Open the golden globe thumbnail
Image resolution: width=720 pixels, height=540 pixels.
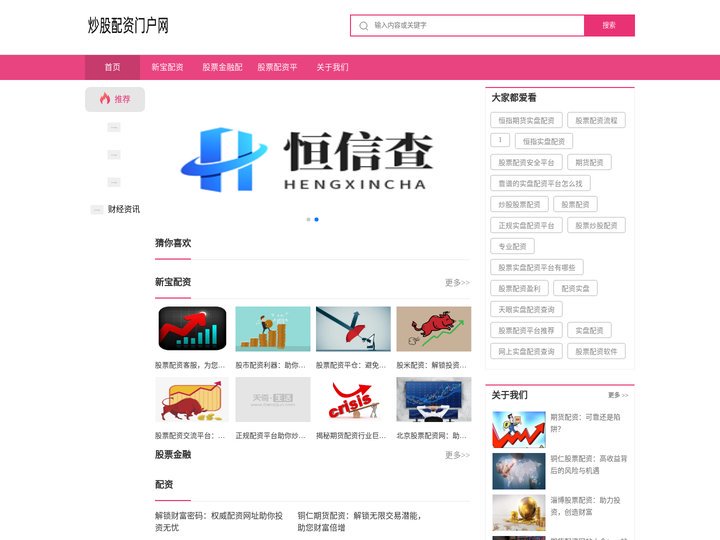point(519,512)
